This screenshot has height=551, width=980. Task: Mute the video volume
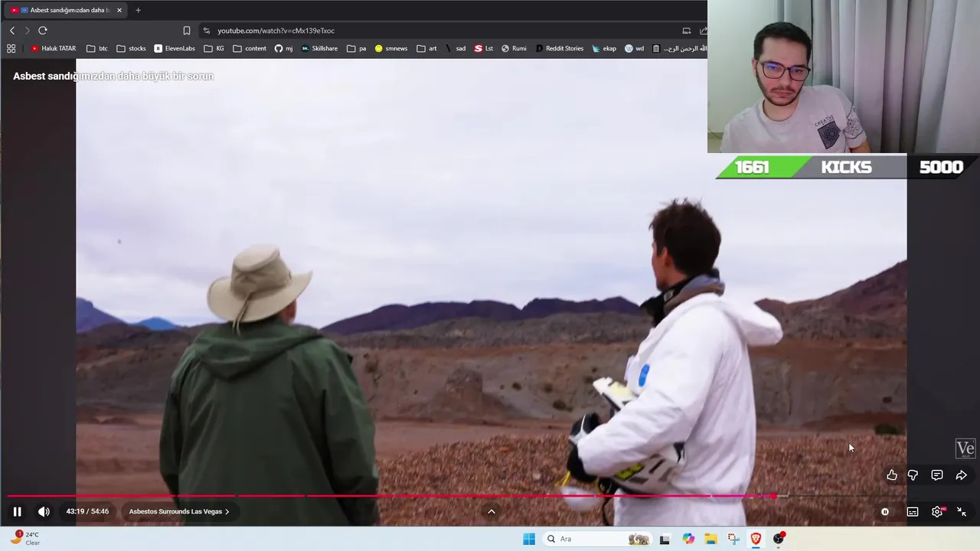(x=44, y=512)
